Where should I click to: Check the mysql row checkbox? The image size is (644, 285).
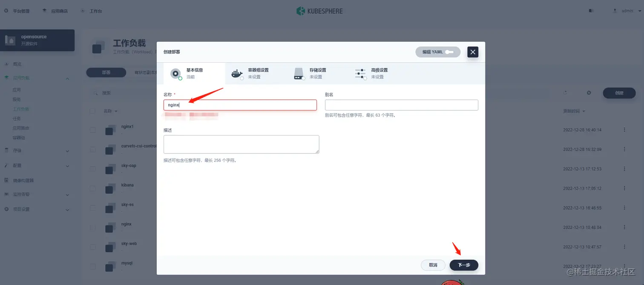click(x=92, y=266)
